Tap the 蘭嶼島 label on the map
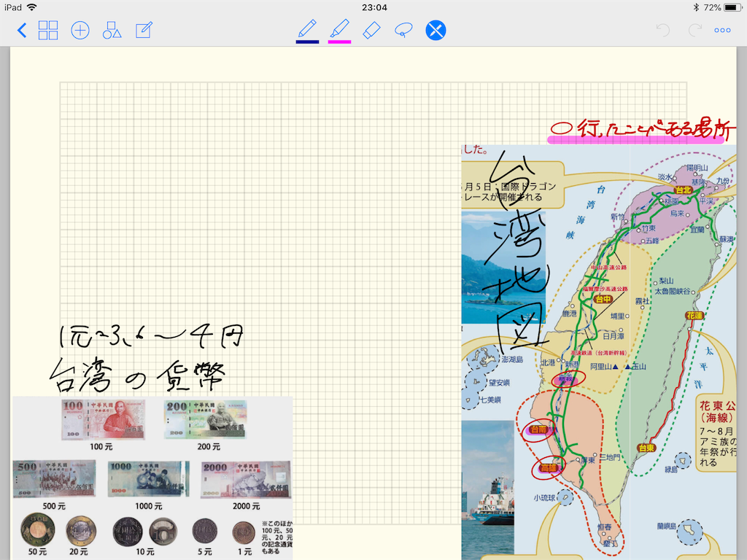The height and width of the screenshot is (560, 747). (667, 526)
